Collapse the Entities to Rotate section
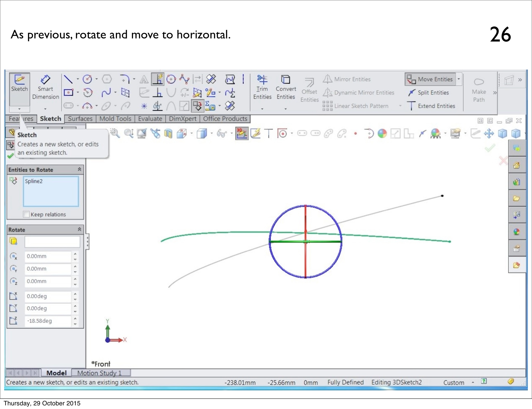Image resolution: width=532 pixels, height=409 pixels. point(79,170)
